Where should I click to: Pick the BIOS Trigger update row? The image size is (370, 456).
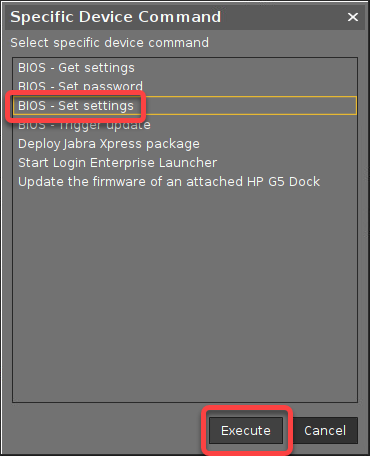[185, 125]
